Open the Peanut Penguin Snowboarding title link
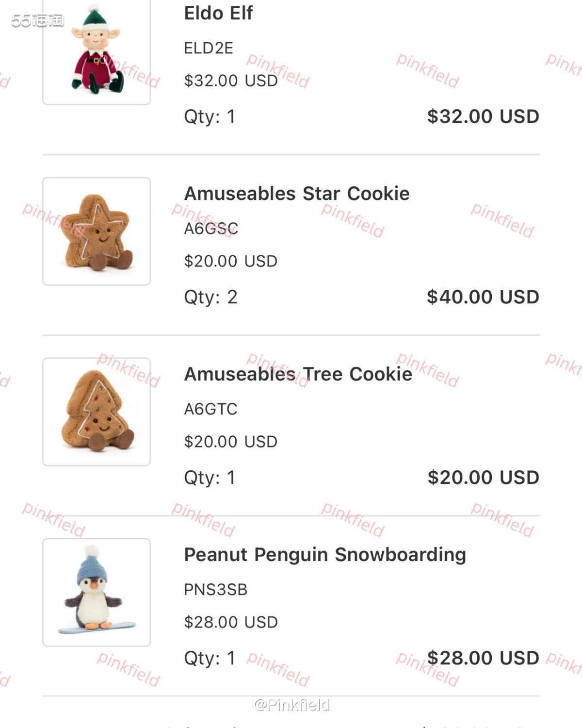Image resolution: width=582 pixels, height=728 pixels. 325,555
